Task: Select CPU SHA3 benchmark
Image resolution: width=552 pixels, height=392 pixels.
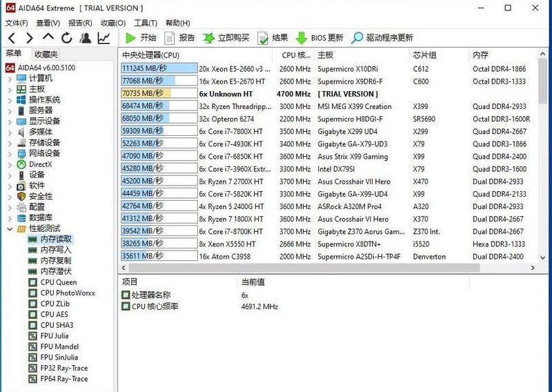Action: pyautogui.click(x=51, y=325)
